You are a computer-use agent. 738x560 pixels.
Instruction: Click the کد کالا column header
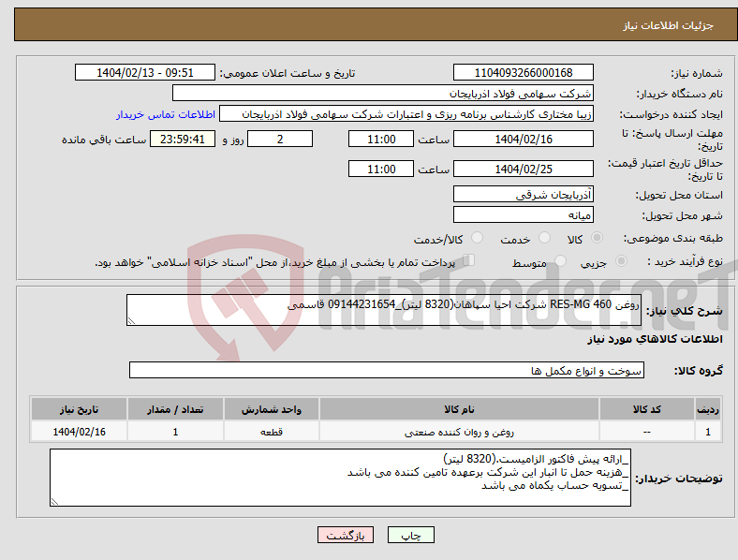(647, 409)
